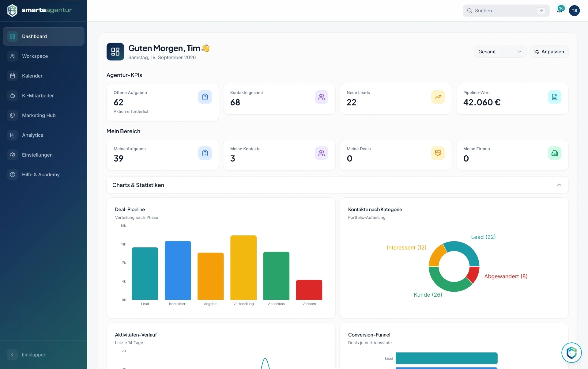Open notifications bell with 36 badge

(x=560, y=10)
